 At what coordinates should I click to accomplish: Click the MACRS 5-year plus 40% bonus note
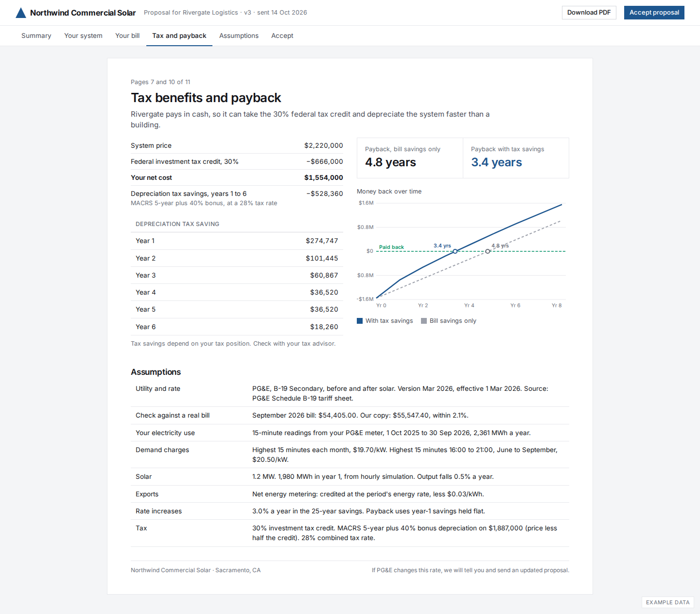point(204,203)
